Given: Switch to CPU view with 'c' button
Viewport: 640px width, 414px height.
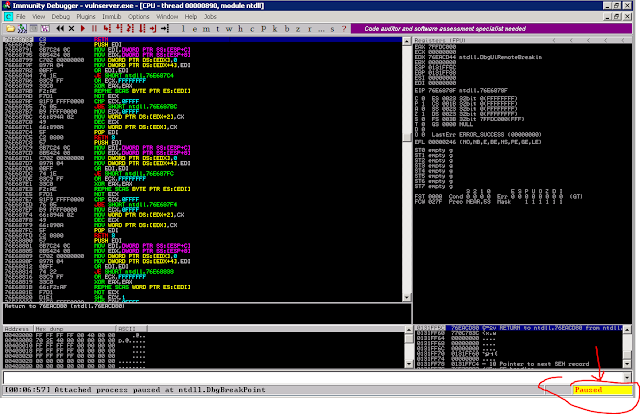Looking at the screenshot, I should [x=252, y=29].
